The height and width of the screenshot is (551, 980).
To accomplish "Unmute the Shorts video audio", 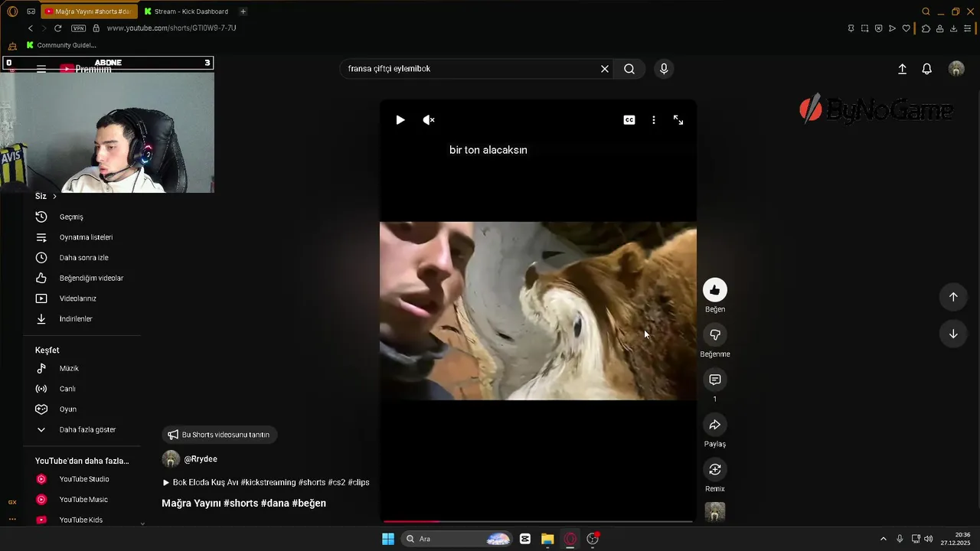I will click(x=429, y=120).
